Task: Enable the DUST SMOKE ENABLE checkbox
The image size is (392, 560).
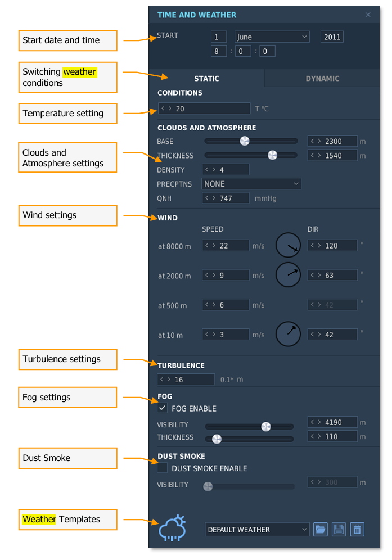Action: tap(162, 467)
